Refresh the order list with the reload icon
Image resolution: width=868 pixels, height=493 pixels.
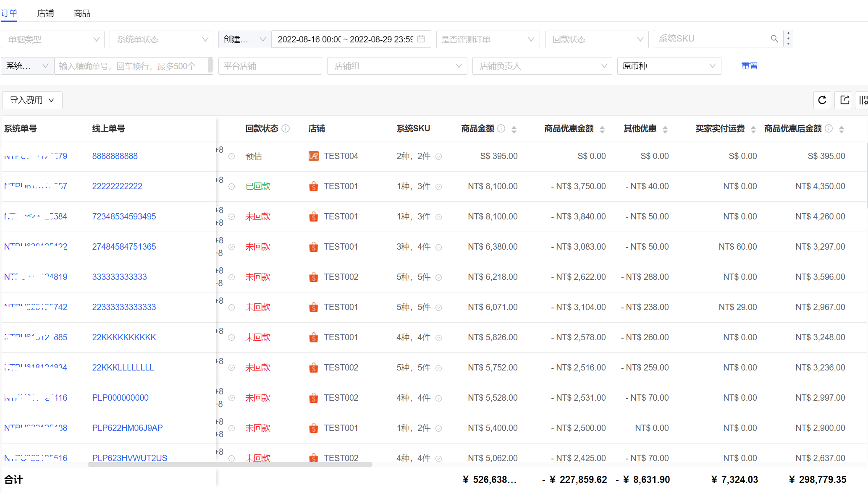[822, 100]
